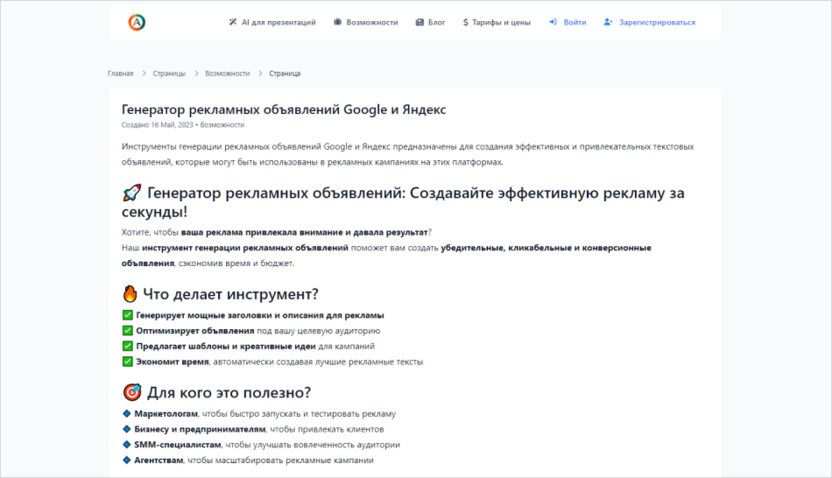
Task: Click the bold text ваша реклама привлекала внимание
Action: tap(262, 232)
